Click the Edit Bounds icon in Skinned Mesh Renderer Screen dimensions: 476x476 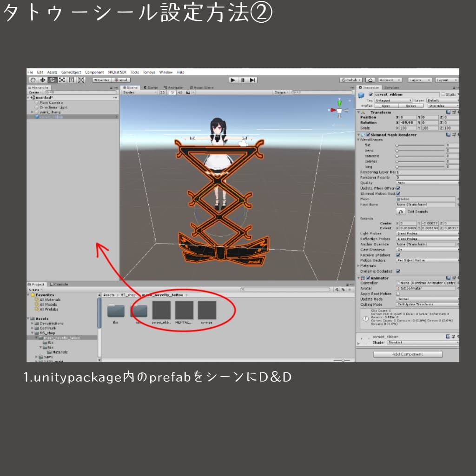point(401,212)
